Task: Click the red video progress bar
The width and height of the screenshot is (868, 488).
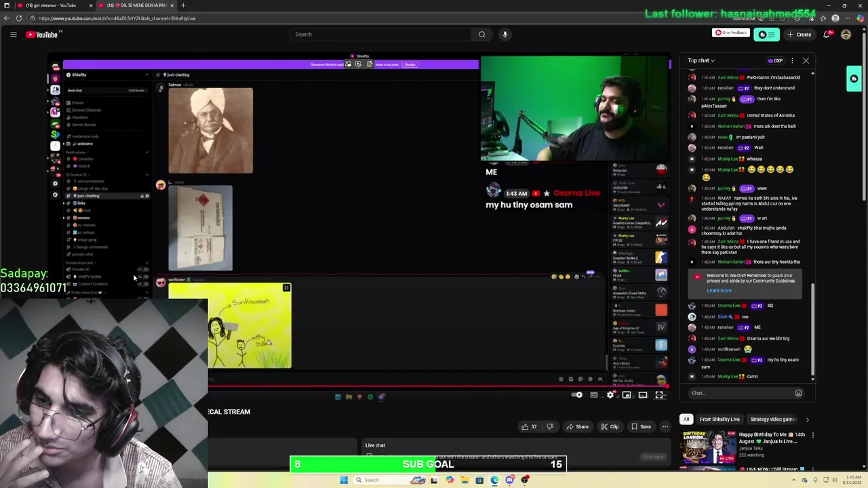Action: tap(438, 387)
